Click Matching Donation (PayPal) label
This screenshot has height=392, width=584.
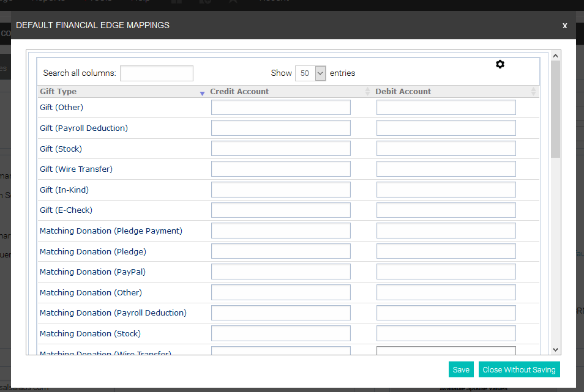92,272
